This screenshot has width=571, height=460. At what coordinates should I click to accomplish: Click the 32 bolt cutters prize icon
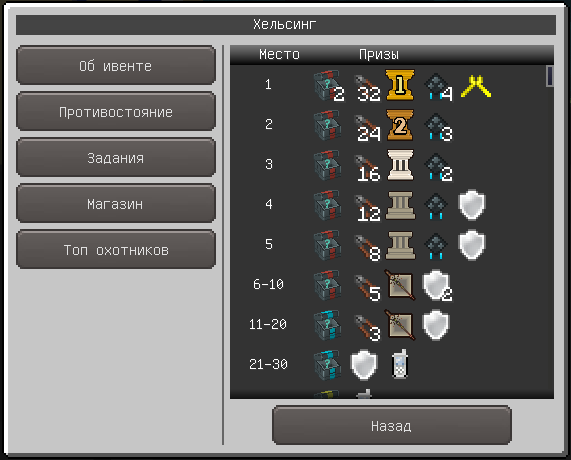367,87
